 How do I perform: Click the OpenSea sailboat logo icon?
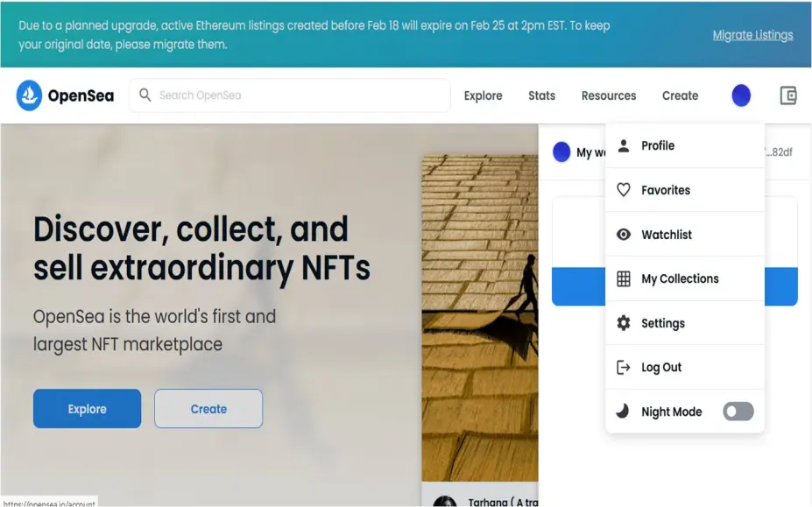tap(29, 95)
